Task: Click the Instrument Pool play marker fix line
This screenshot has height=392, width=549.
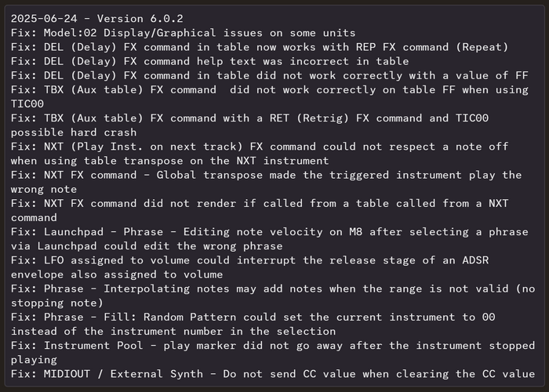Action: [266, 343]
